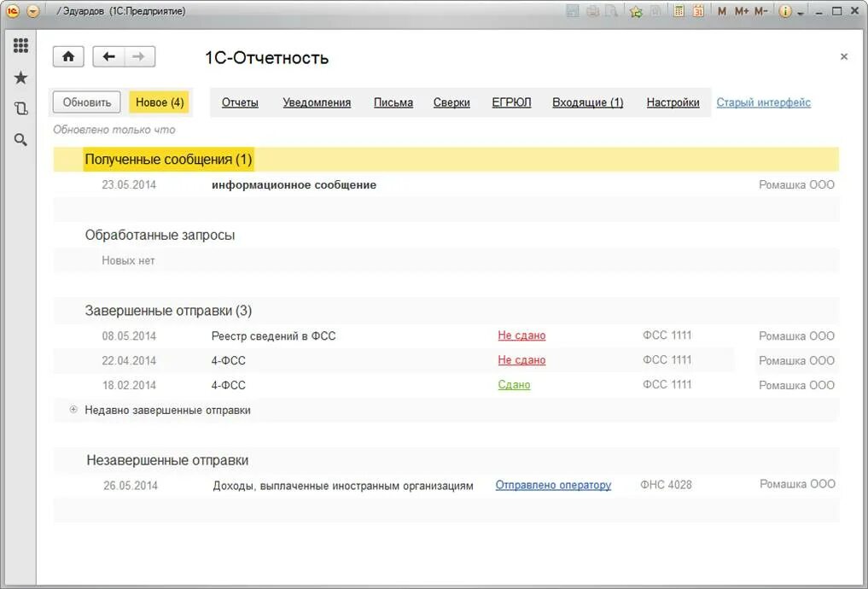Click the Новых нет text
The image size is (868, 589).
tap(128, 260)
